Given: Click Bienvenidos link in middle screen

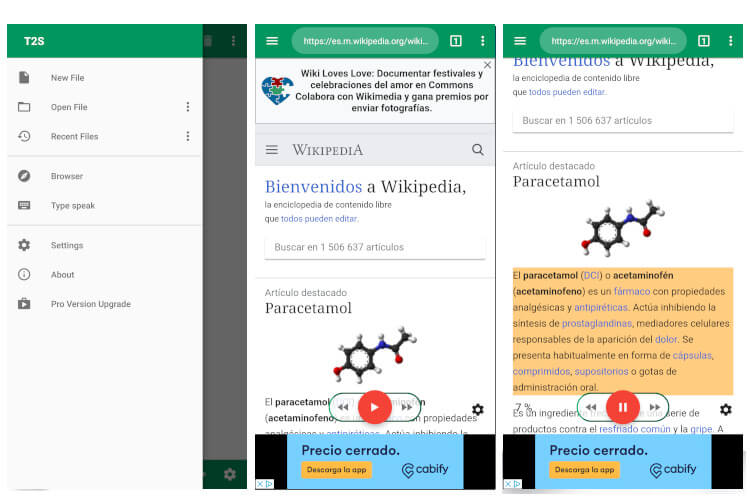Looking at the screenshot, I should pos(313,186).
